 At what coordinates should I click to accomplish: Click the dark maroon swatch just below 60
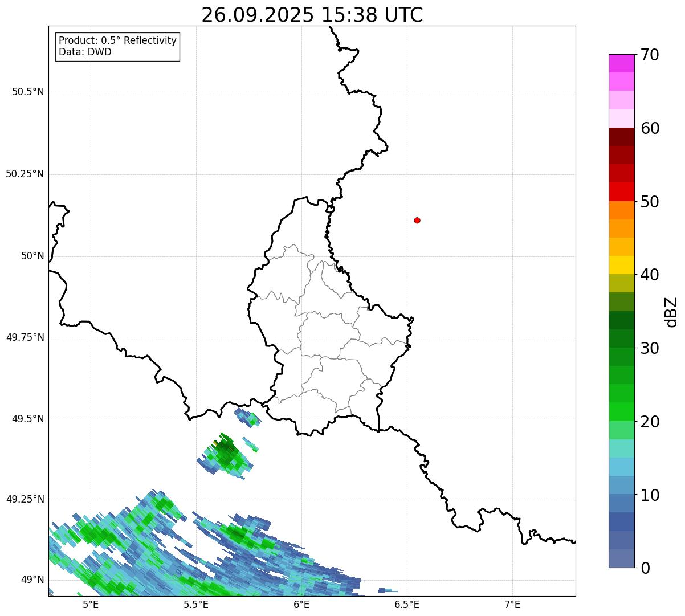pos(621,137)
